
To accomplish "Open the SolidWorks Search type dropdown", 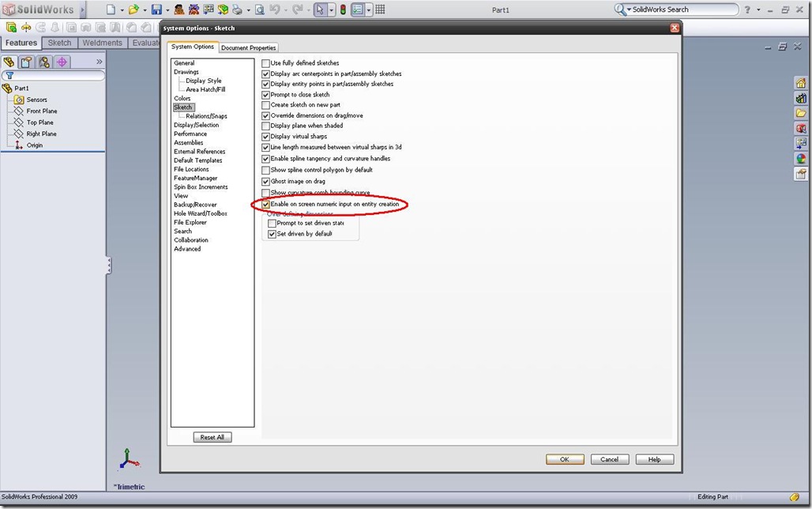I will [629, 9].
